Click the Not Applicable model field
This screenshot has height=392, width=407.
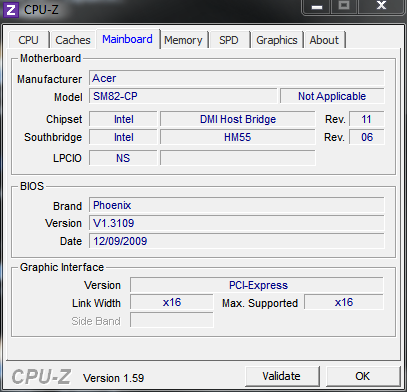(332, 96)
